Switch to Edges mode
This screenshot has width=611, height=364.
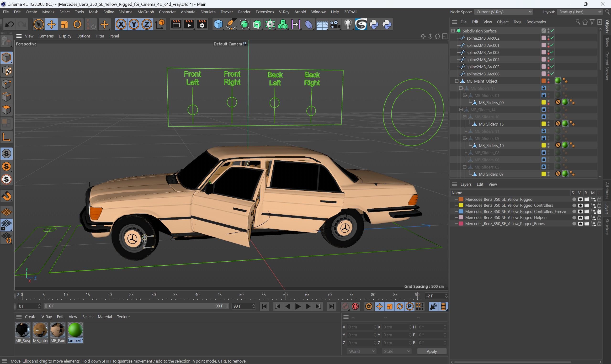coord(7,97)
